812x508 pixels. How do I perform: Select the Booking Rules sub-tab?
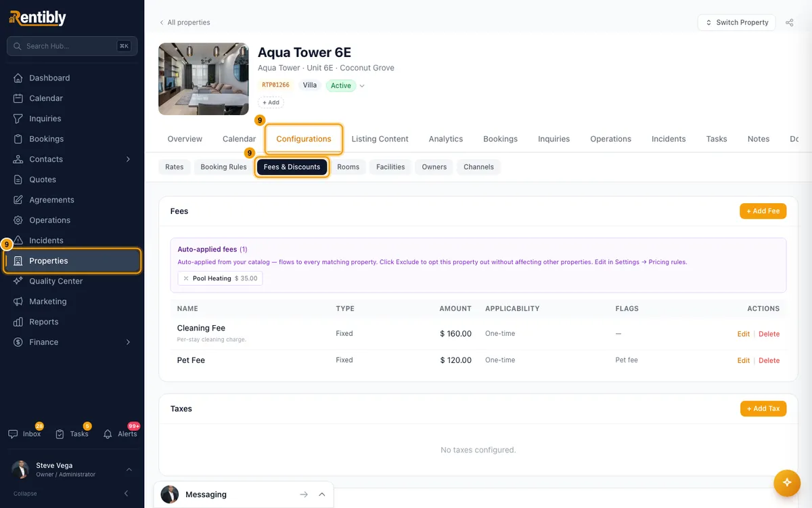click(x=223, y=167)
